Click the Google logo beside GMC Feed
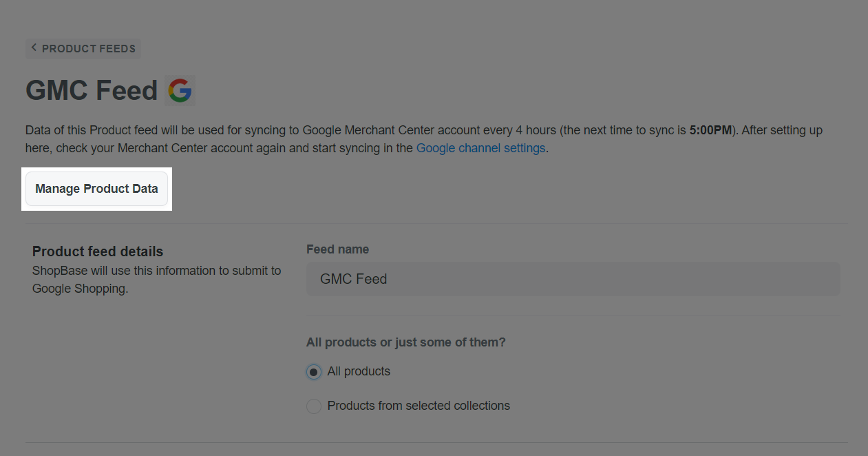This screenshot has height=456, width=868. pyautogui.click(x=180, y=90)
